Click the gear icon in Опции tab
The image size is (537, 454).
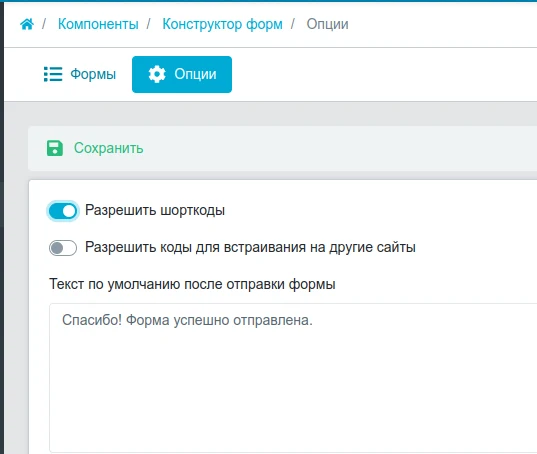(x=157, y=74)
